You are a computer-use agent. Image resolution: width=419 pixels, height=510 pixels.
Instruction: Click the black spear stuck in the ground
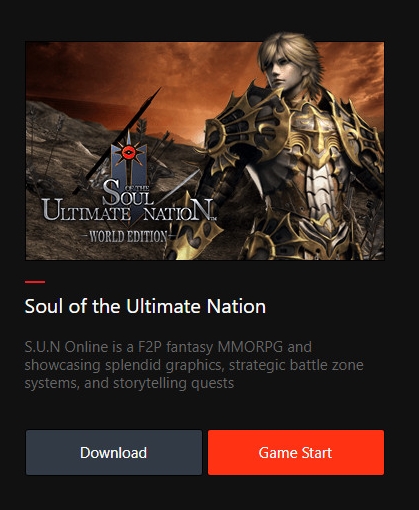[117, 142]
